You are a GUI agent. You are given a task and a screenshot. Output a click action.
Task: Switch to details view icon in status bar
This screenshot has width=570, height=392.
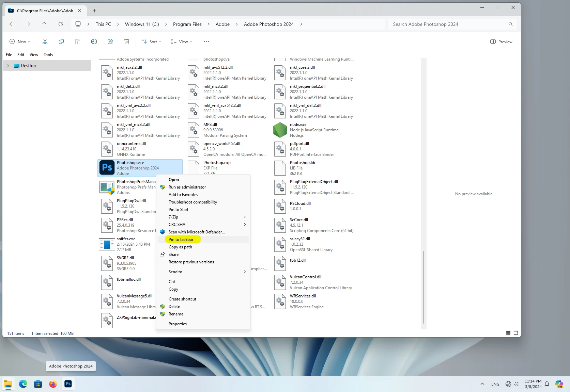click(508, 333)
